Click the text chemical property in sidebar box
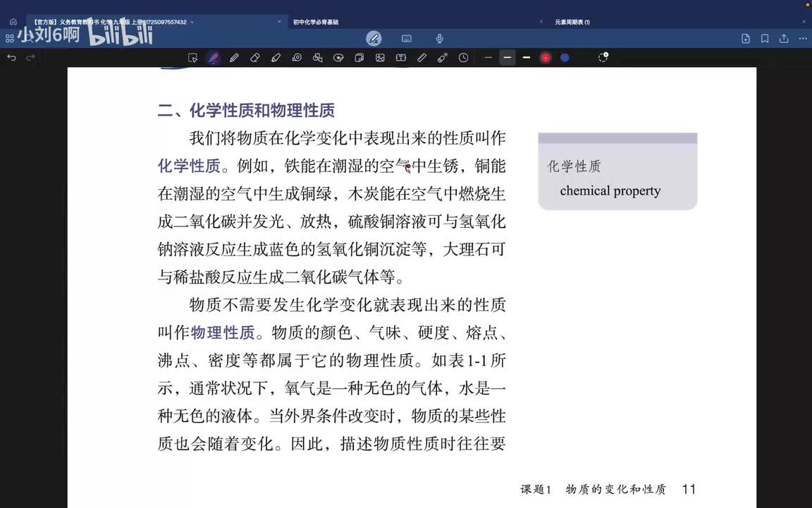The image size is (812, 508). (610, 190)
